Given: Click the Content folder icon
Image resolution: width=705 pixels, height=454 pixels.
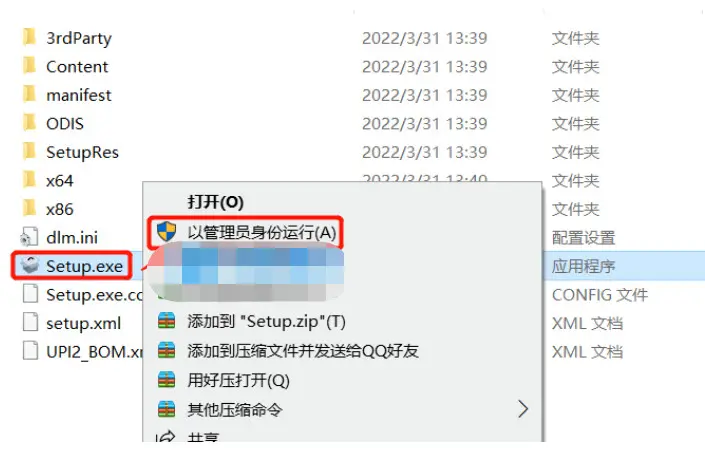Looking at the screenshot, I should pyautogui.click(x=29, y=66).
